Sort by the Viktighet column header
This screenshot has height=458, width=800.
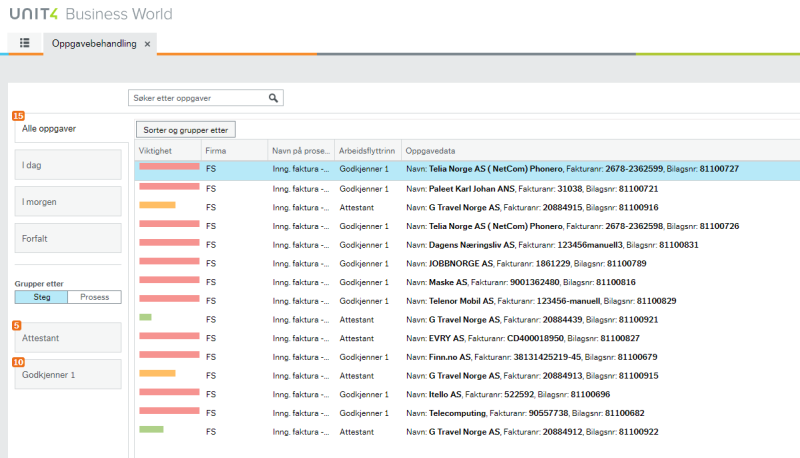pyautogui.click(x=168, y=150)
